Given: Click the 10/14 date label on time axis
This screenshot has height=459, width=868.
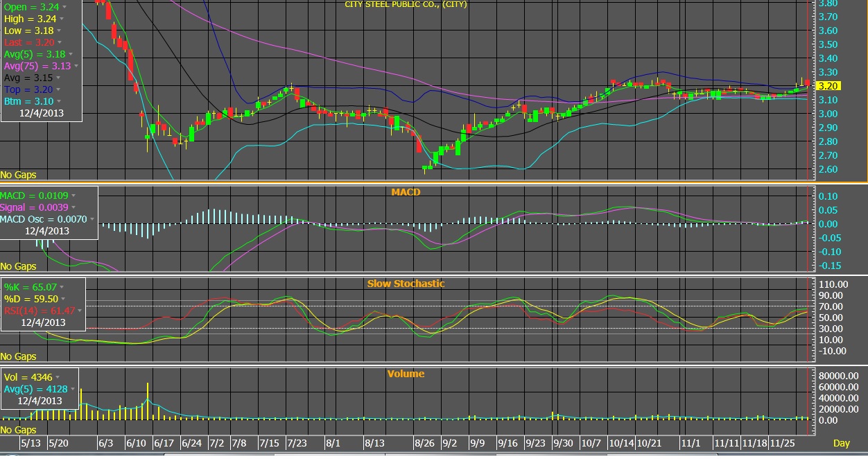Looking at the screenshot, I should 621,443.
